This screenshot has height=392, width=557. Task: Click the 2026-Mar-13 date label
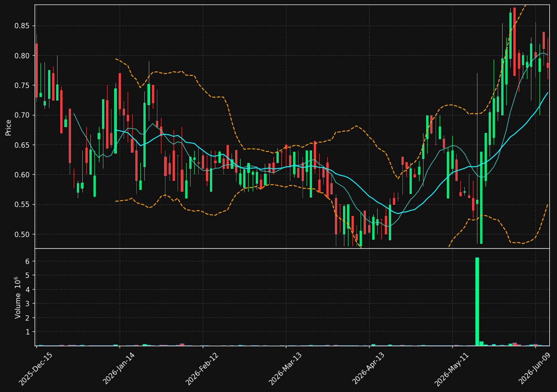[x=285, y=369]
